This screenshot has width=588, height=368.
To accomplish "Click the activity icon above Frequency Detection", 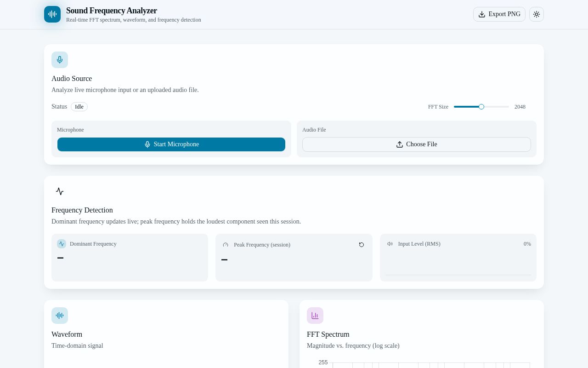I will pos(60,191).
